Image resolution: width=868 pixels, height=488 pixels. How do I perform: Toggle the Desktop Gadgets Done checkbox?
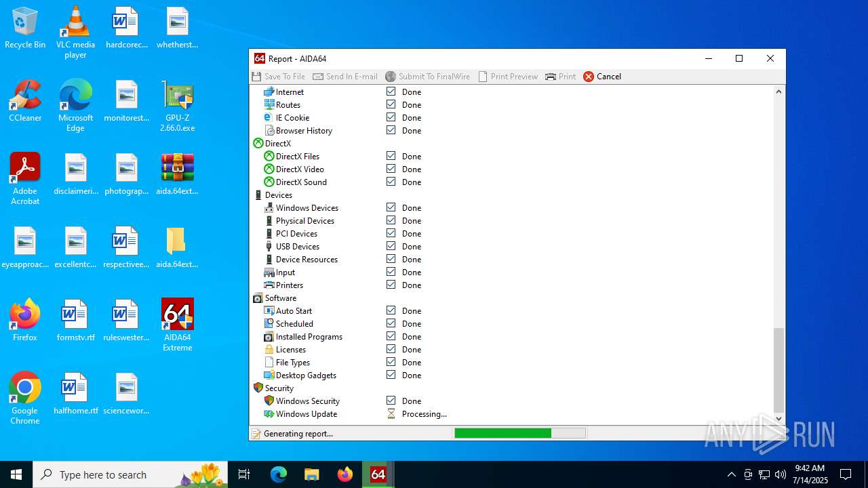tap(391, 375)
